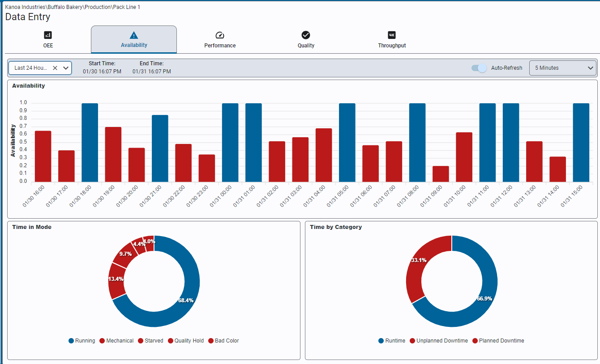Click the 01/30 17:00 availability bar
Screen dimensions: 600x364
[x=66, y=166]
